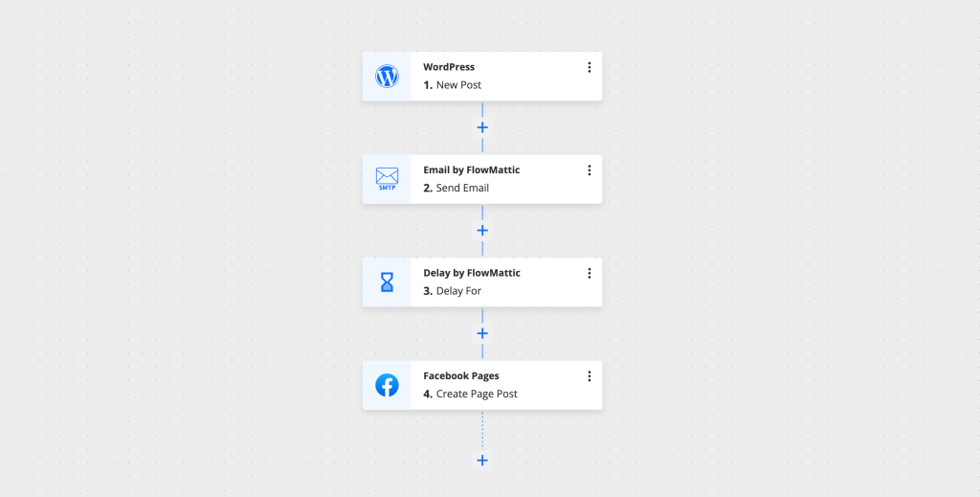Click the WordPress logo icon

387,77
